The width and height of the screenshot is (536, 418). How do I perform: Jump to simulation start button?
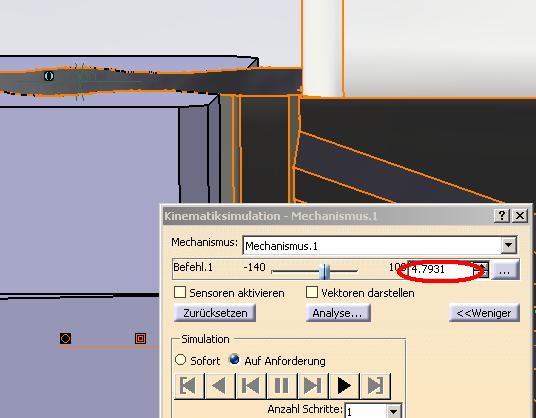[189, 386]
